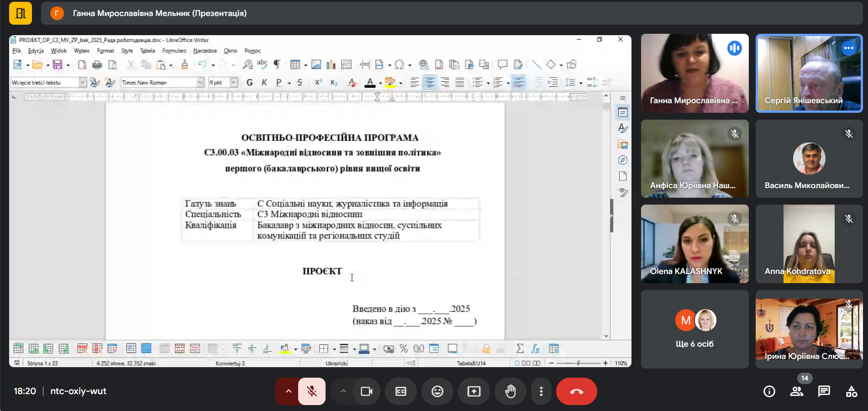Expand video settings arrow beside camera

coord(343,391)
